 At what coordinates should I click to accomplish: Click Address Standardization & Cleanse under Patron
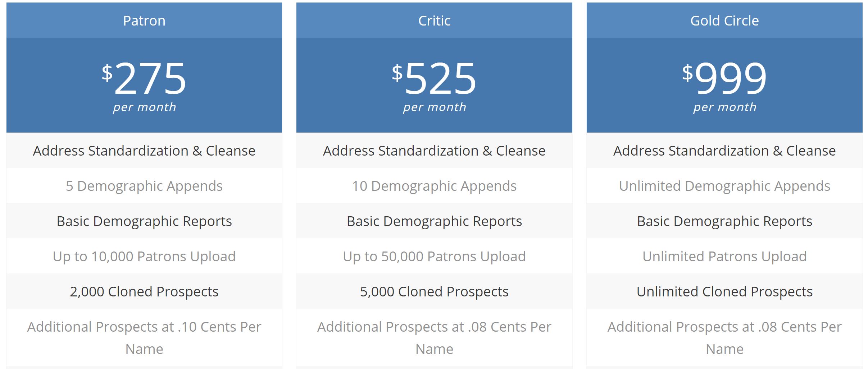[x=144, y=151]
